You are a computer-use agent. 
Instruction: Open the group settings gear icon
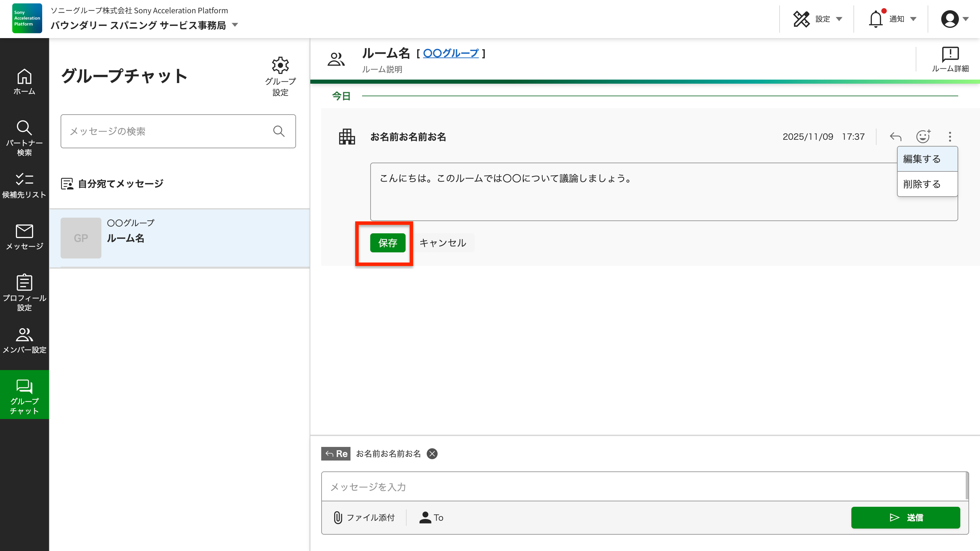[280, 66]
